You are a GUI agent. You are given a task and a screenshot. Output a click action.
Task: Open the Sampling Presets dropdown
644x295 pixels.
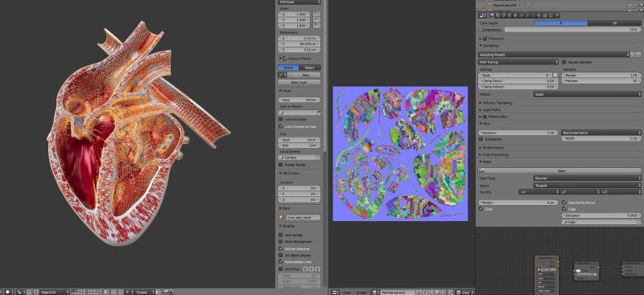click(x=554, y=55)
